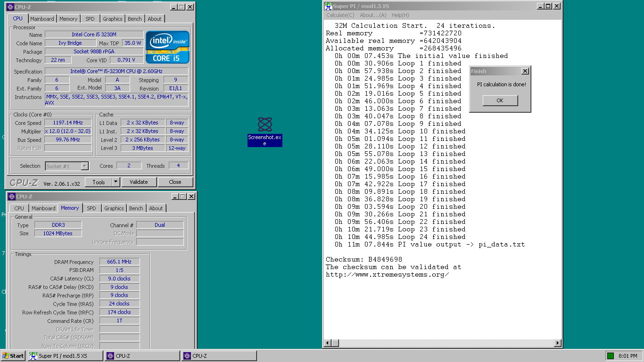The height and width of the screenshot is (362, 644).
Task: Open the Screenshot.exe desktop icon
Action: 264,132
